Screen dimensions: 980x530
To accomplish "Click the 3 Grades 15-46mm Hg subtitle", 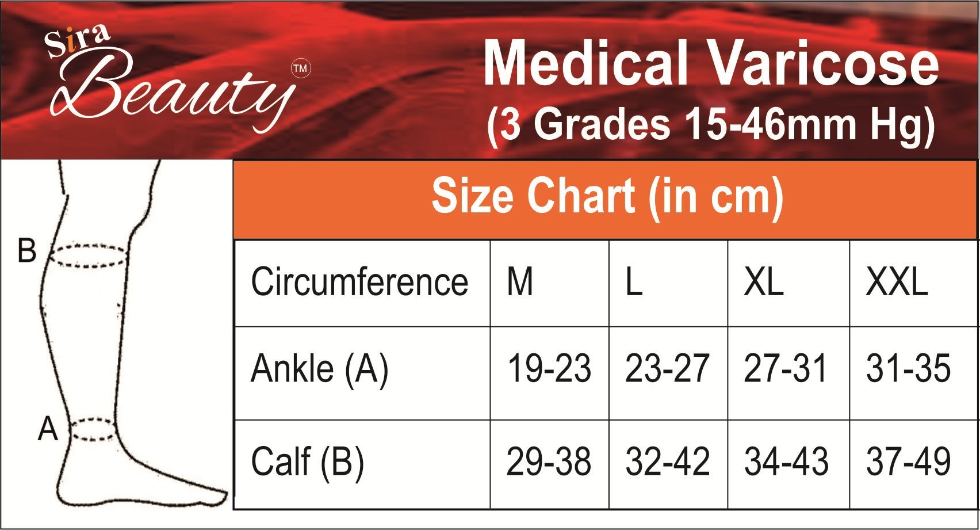I will tap(711, 125).
